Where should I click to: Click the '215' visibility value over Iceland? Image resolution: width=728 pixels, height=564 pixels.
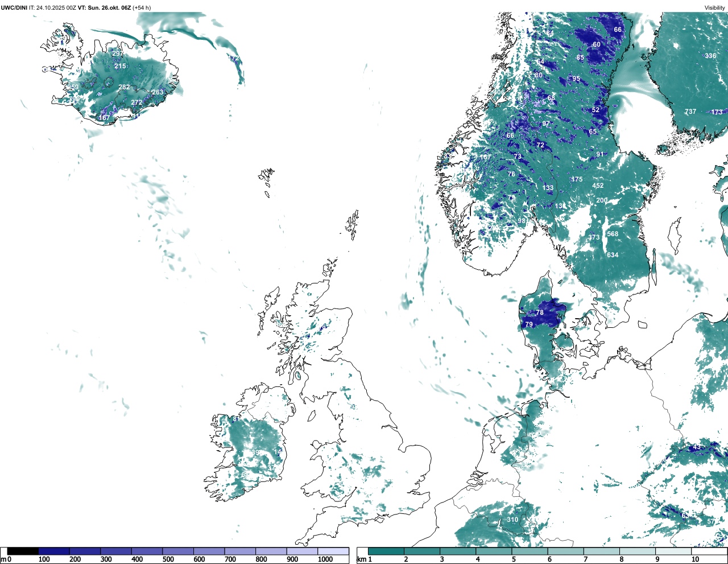click(120, 66)
